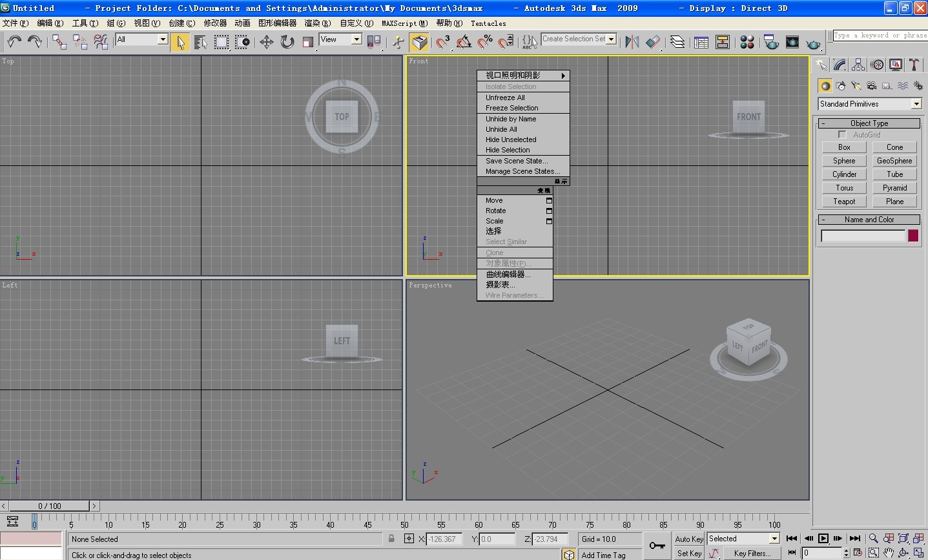The width and height of the screenshot is (928, 560).
Task: Open the Material Editor icon
Action: pyautogui.click(x=747, y=42)
